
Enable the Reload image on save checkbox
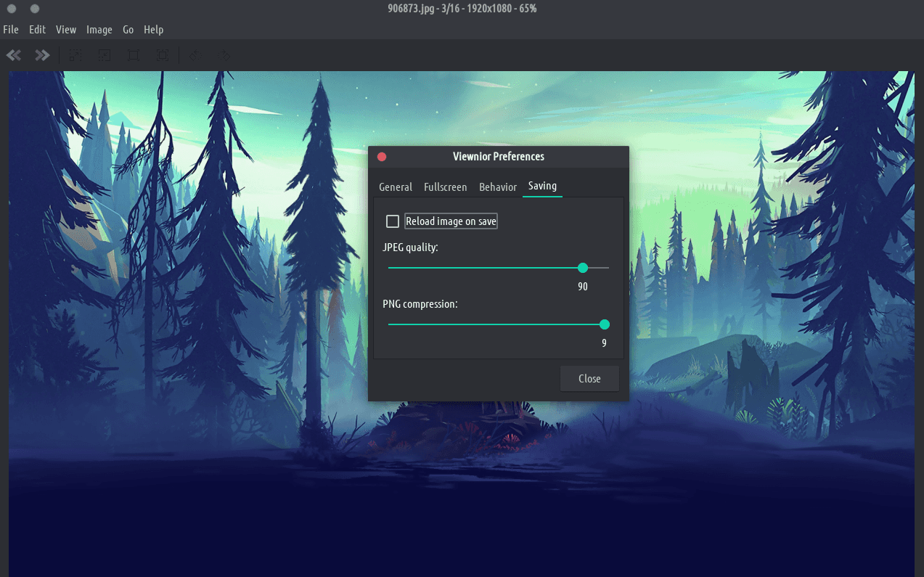point(393,221)
